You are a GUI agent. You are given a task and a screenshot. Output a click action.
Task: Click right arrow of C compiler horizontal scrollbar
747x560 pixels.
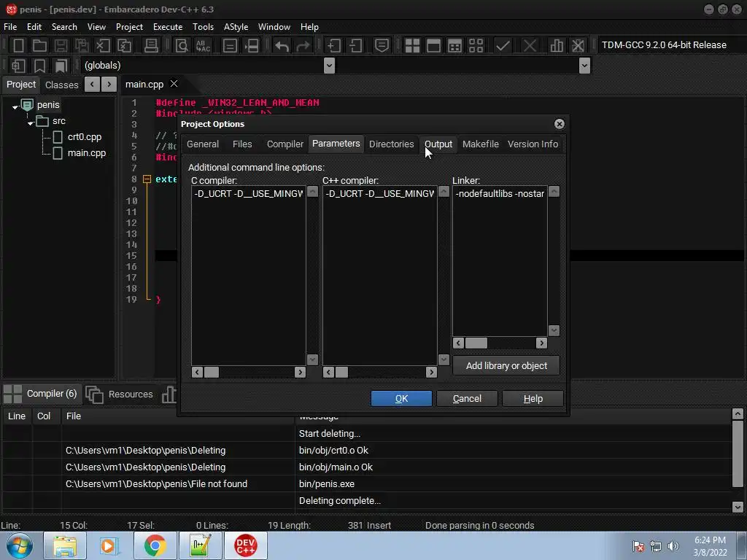tap(300, 373)
